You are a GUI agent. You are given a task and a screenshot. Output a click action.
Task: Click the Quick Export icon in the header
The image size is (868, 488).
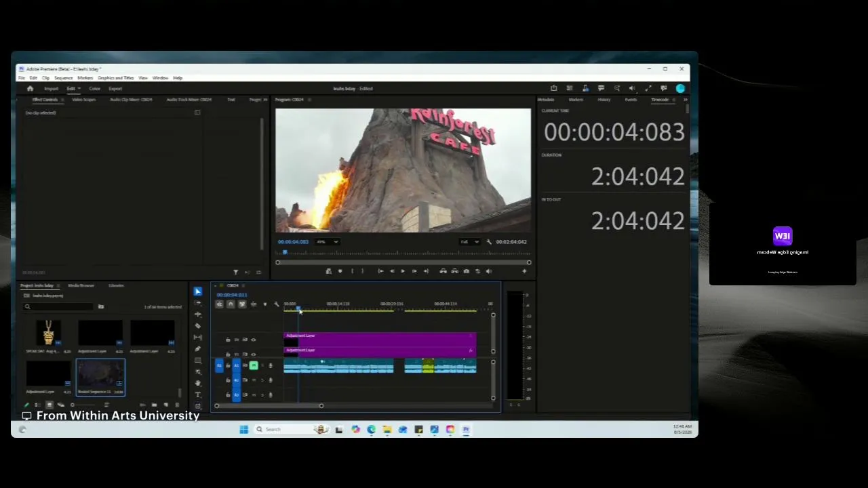pos(553,88)
